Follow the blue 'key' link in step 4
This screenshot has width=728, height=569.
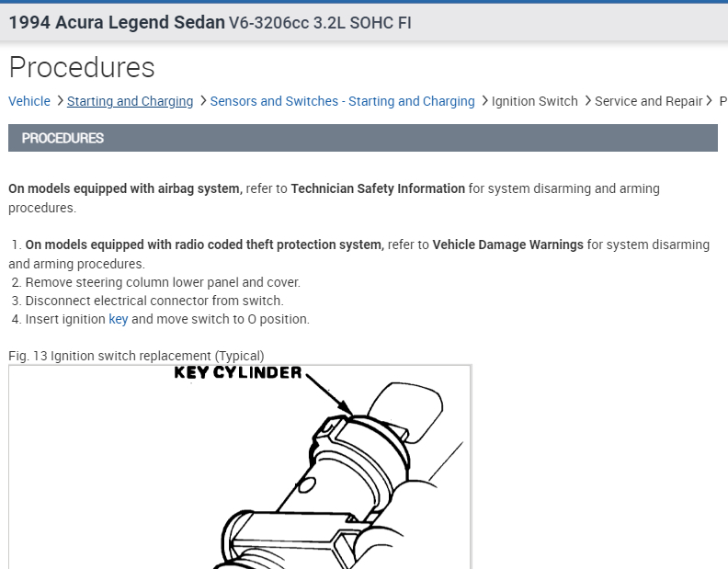[119, 320]
